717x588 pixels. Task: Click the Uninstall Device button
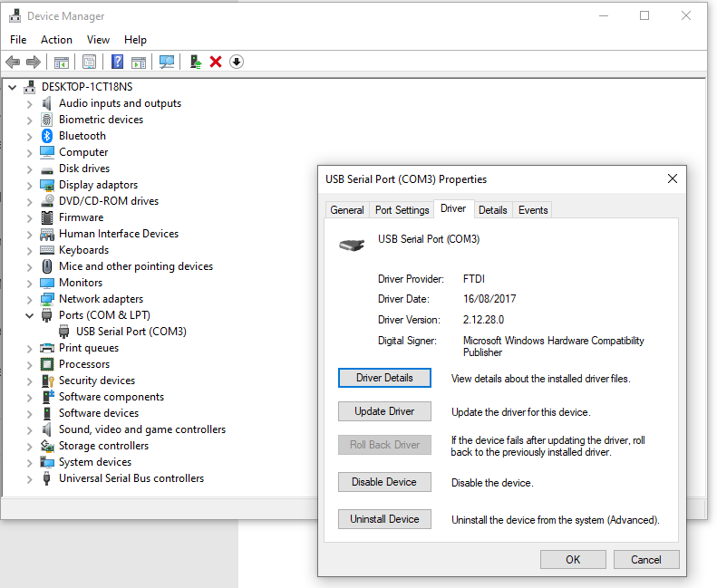pyautogui.click(x=384, y=519)
